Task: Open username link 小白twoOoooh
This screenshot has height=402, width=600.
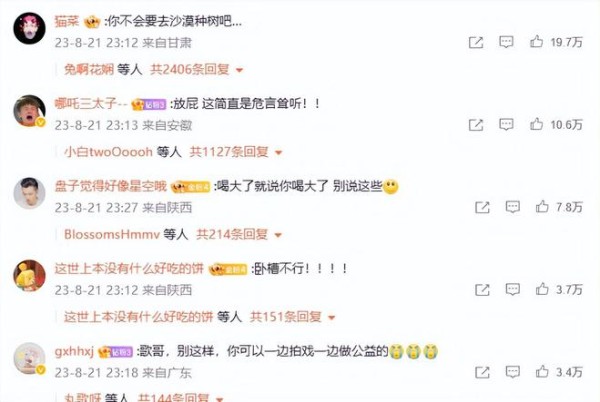Action: tap(108, 152)
